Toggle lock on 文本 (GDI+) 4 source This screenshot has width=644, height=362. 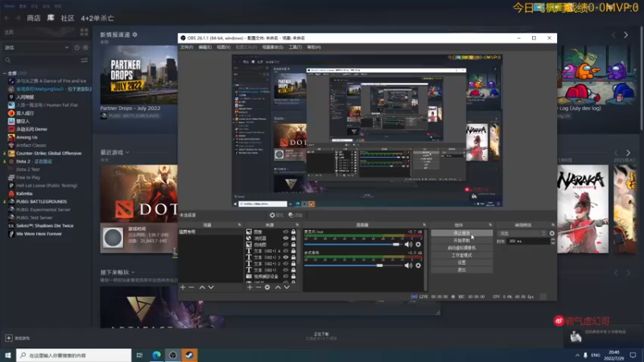293,251
